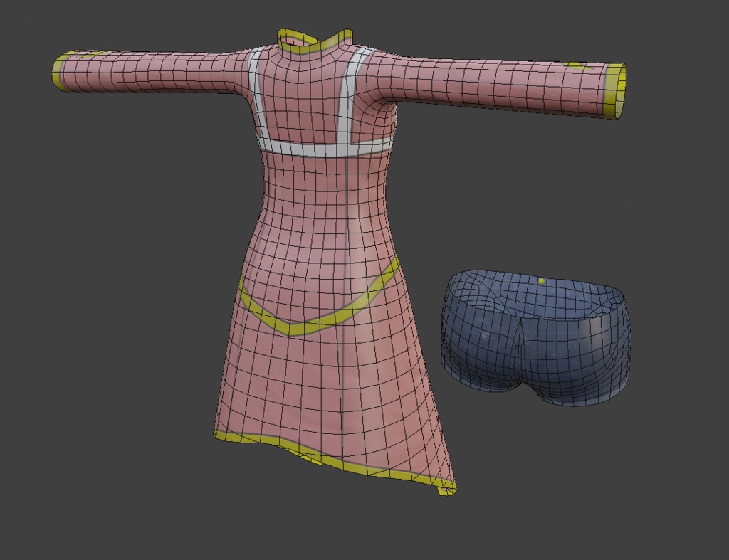Select the blue shorts mesh
Viewport: 729px width, 560px height.
pyautogui.click(x=535, y=338)
